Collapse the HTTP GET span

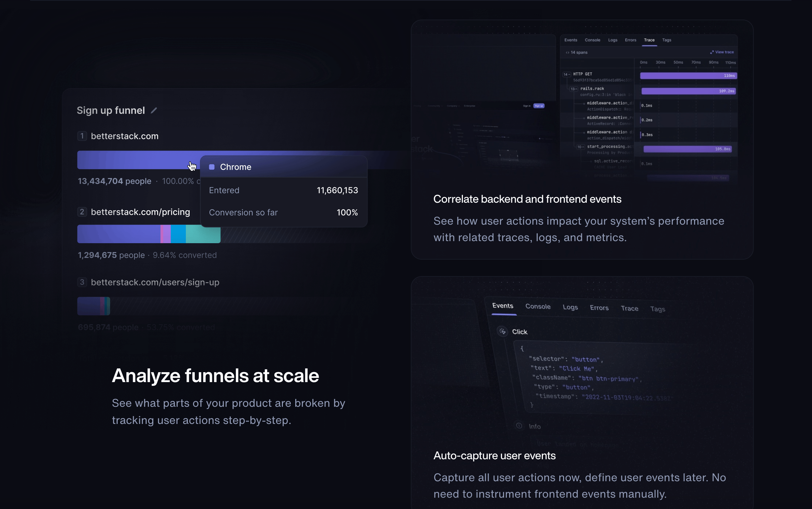click(567, 74)
